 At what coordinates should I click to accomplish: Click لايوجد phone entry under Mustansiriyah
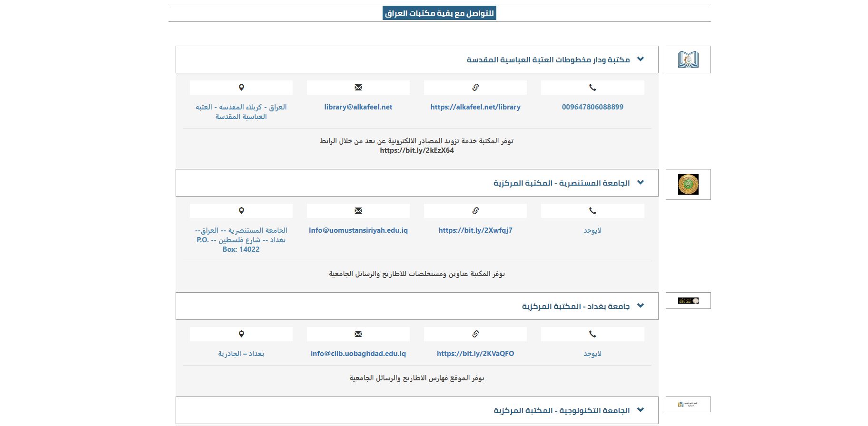point(592,230)
